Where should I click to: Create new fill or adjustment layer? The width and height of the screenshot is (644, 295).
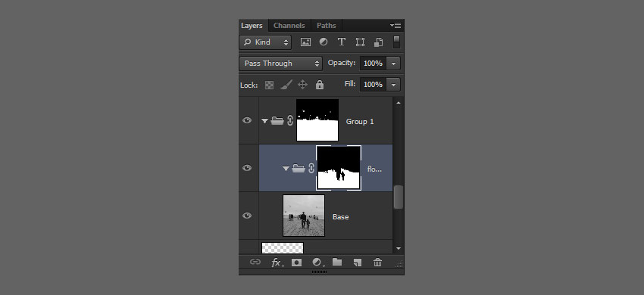[317, 262]
